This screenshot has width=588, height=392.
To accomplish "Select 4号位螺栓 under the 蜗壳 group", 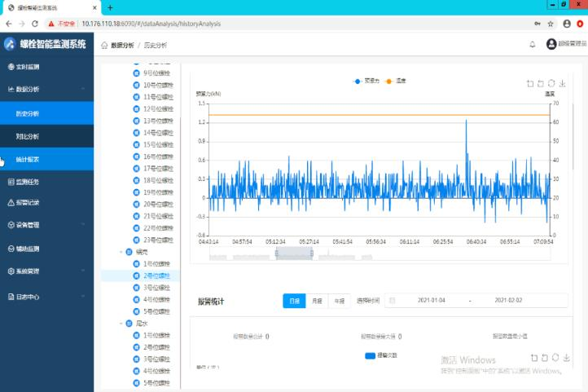I will 156,299.
